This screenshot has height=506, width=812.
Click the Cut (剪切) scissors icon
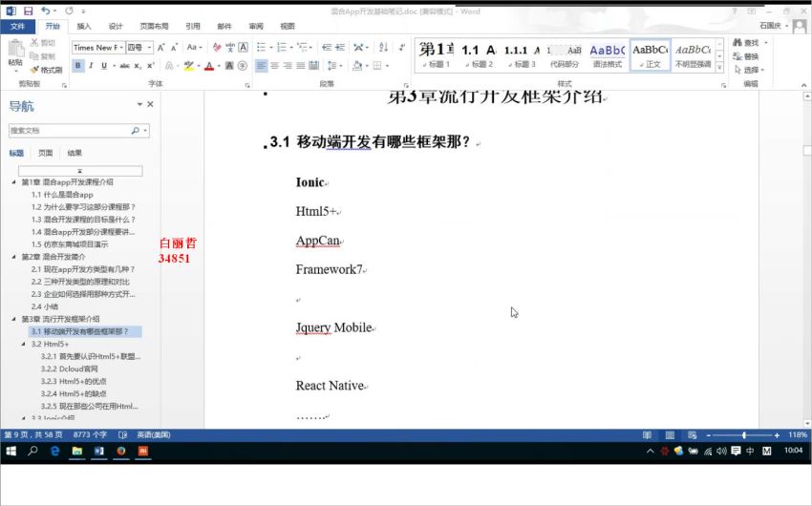tap(34, 42)
